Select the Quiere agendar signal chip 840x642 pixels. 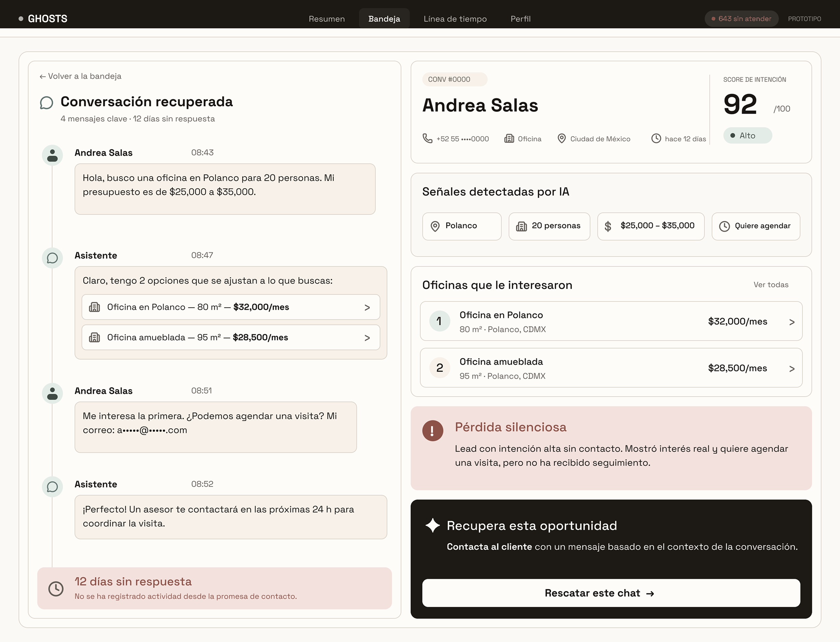(756, 226)
